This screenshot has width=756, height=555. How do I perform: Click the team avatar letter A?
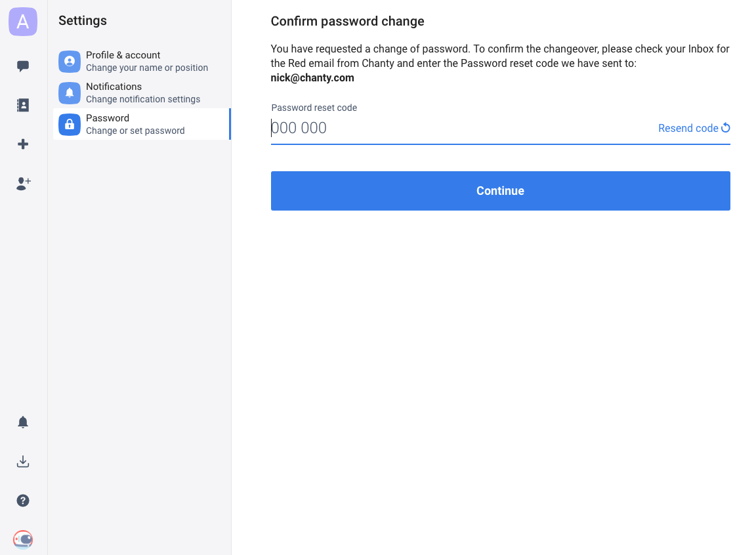tap(23, 22)
